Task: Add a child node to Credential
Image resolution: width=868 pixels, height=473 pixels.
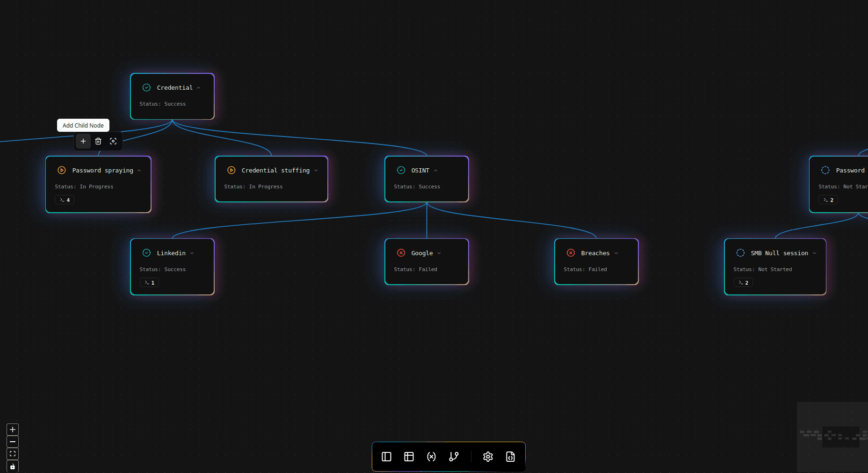Action: [x=83, y=141]
